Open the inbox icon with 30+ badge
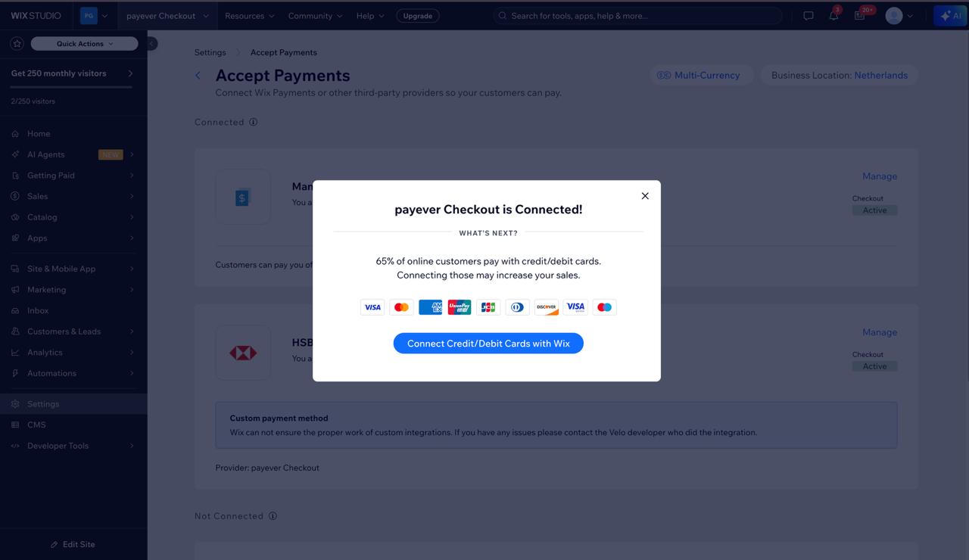Viewport: 969px width, 560px height. 860,15
